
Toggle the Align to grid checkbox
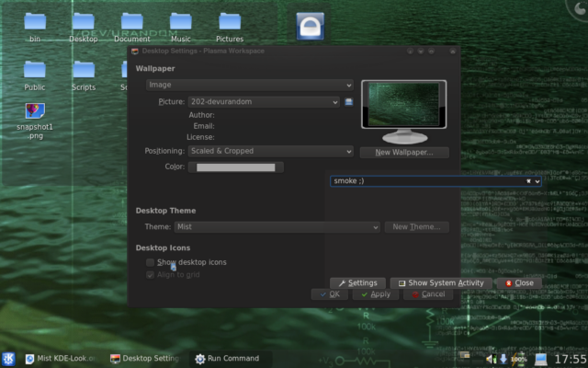tap(150, 275)
